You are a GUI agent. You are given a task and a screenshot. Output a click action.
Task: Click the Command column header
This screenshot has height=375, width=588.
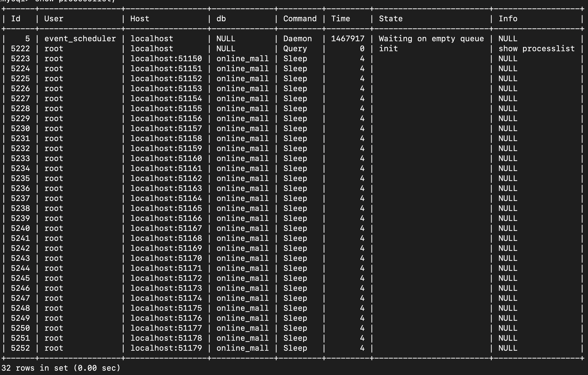(x=300, y=19)
